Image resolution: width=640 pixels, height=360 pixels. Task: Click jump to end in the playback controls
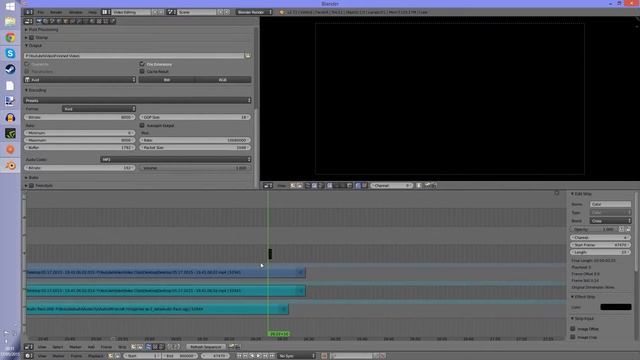272,356
